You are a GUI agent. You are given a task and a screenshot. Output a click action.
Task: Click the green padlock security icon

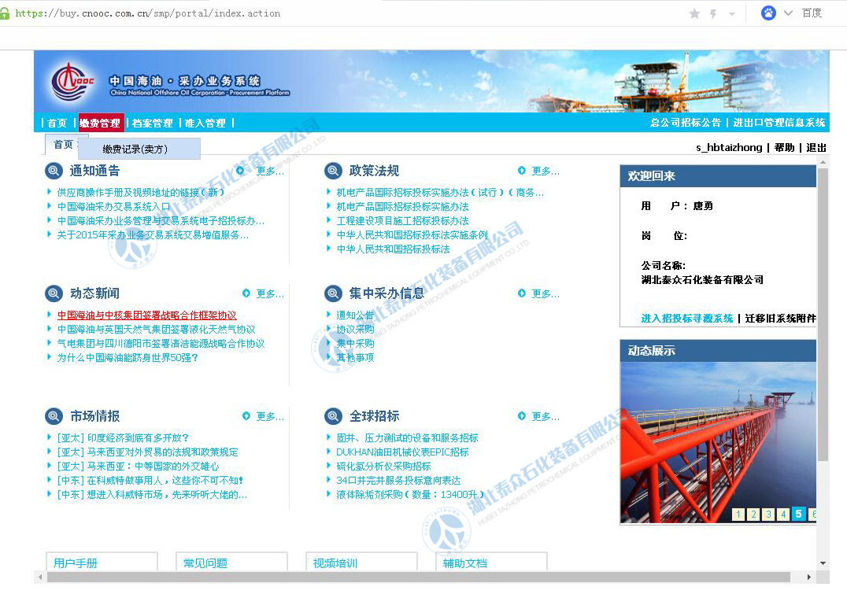[4, 13]
